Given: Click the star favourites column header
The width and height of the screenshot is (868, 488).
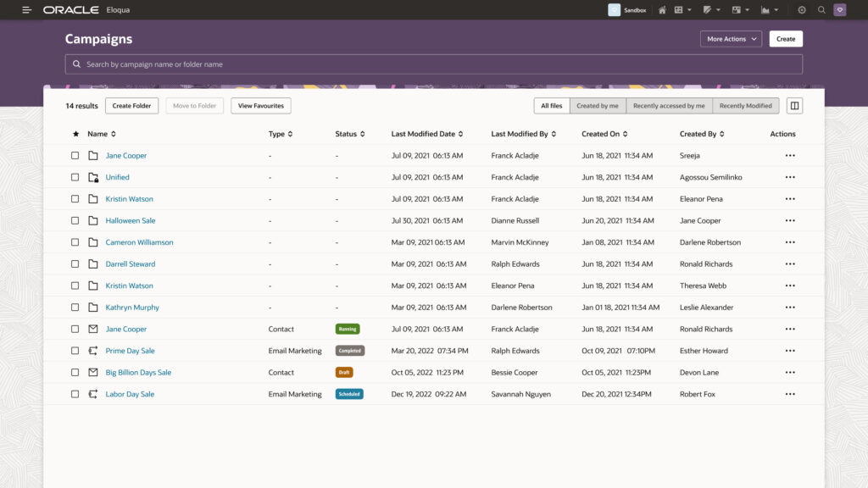Looking at the screenshot, I should point(75,134).
